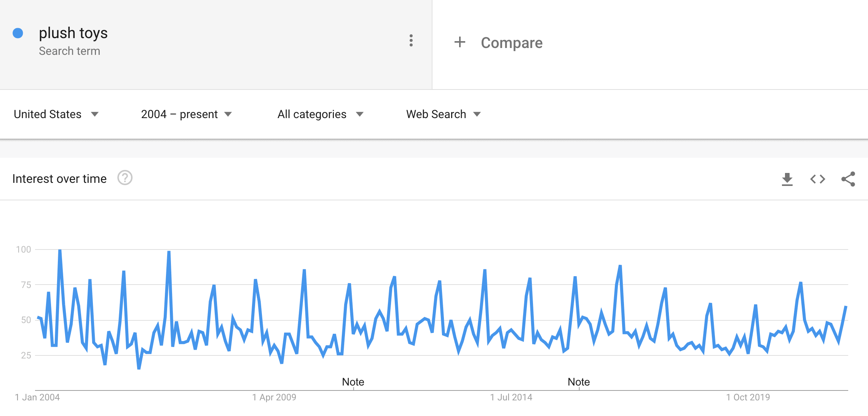This screenshot has width=868, height=416.
Task: Click the plus icon next to Compare
Action: click(460, 42)
